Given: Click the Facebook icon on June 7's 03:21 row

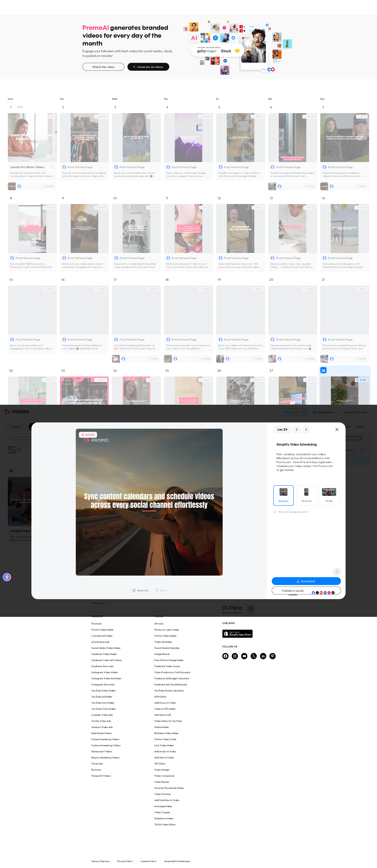Looking at the screenshot, I should (x=331, y=186).
